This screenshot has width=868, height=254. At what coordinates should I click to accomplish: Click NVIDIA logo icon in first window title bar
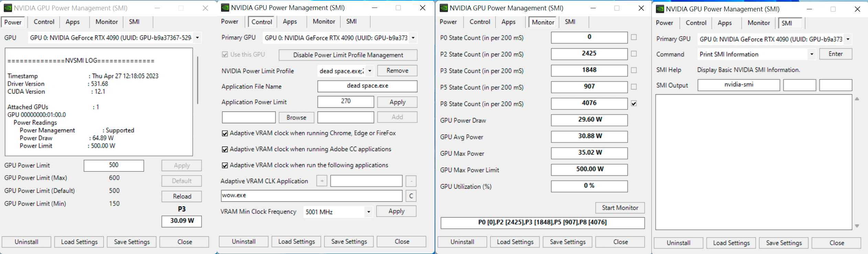tap(8, 8)
